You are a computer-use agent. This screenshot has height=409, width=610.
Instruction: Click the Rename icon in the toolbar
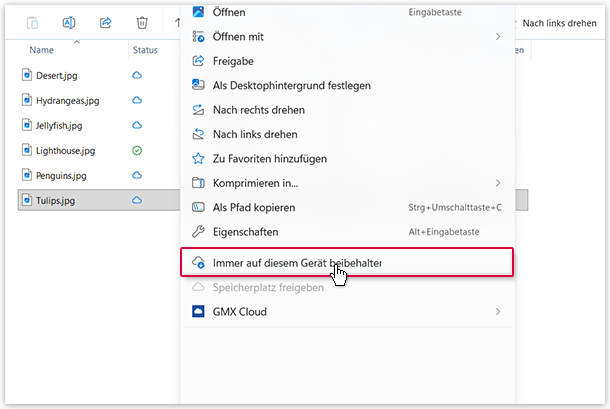70,22
